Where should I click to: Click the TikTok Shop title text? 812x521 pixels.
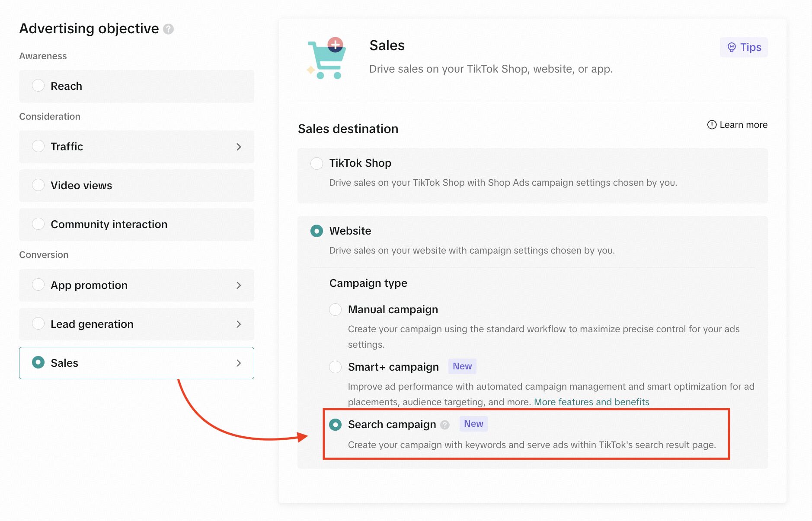pyautogui.click(x=360, y=163)
